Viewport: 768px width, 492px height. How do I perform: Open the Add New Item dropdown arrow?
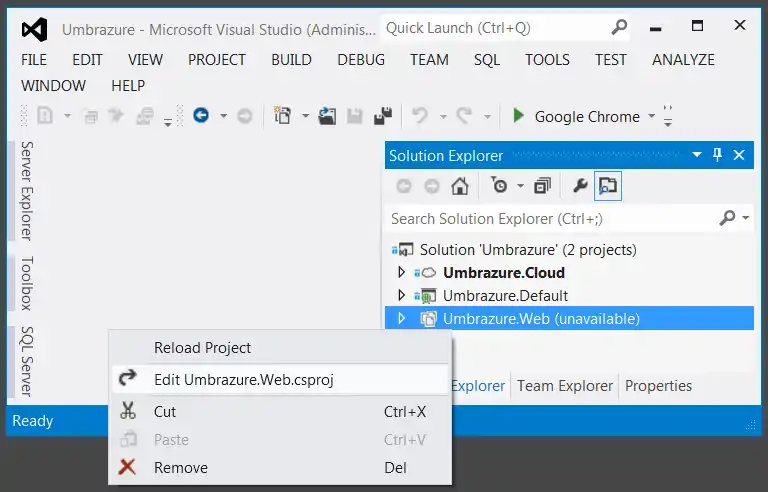point(305,116)
